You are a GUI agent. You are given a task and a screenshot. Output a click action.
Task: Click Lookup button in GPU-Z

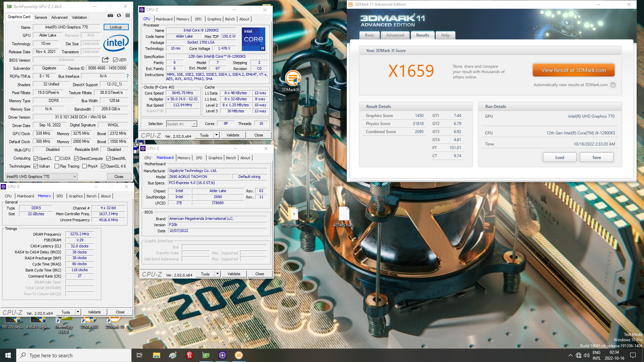click(116, 27)
